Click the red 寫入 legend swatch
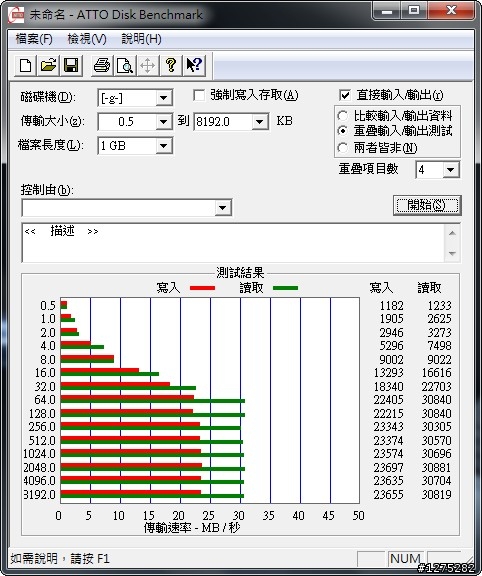The image size is (482, 576). 202,288
